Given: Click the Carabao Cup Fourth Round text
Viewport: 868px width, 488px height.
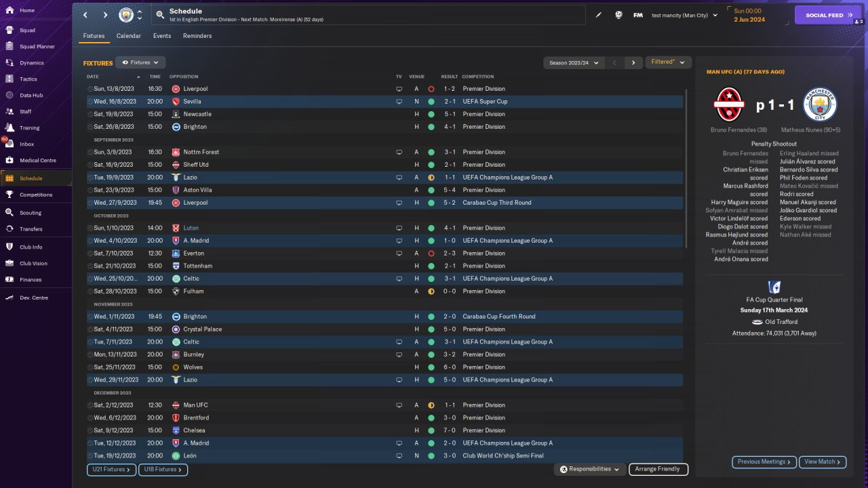Looking at the screenshot, I should point(498,317).
